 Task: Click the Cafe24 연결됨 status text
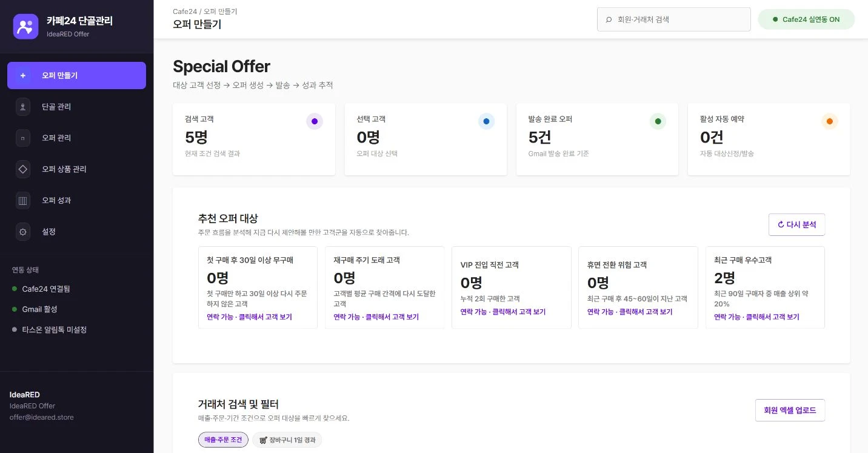point(46,289)
